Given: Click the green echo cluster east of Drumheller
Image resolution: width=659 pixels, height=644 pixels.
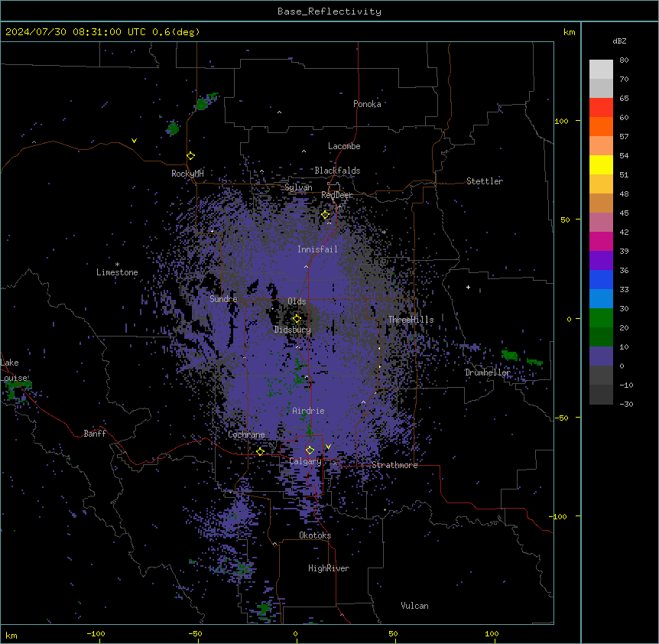Looking at the screenshot, I should [510, 355].
